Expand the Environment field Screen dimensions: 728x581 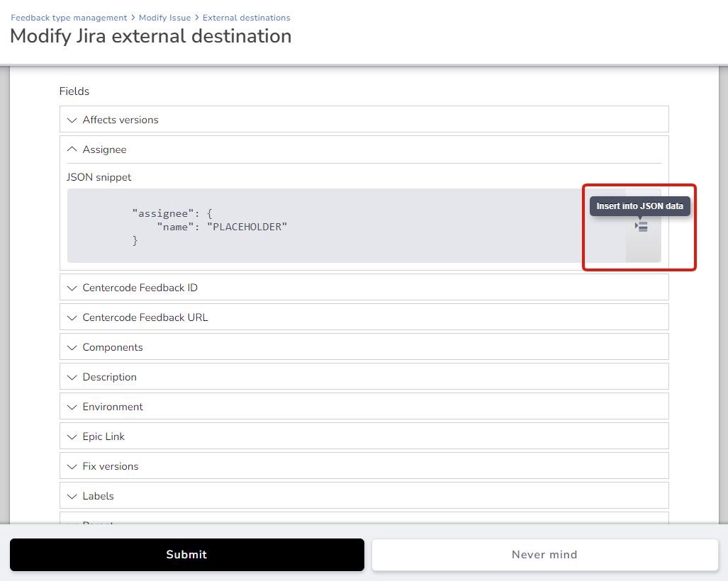point(364,406)
